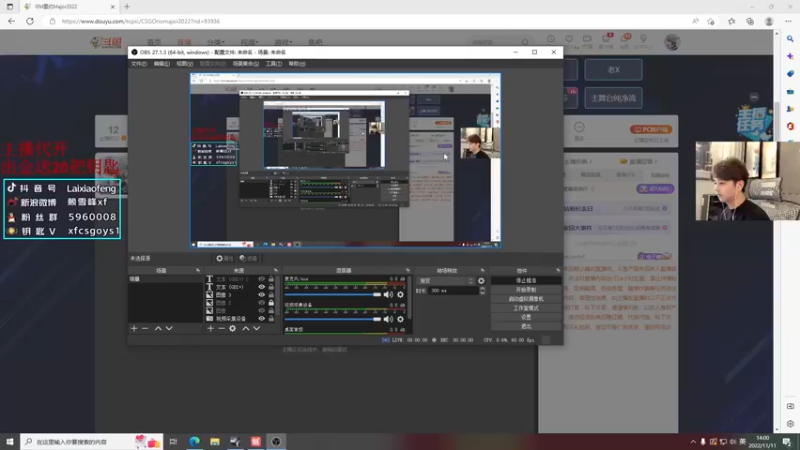Enable 工作室模式 in the Controls panel
The image size is (800, 450).
pyautogui.click(x=526, y=308)
